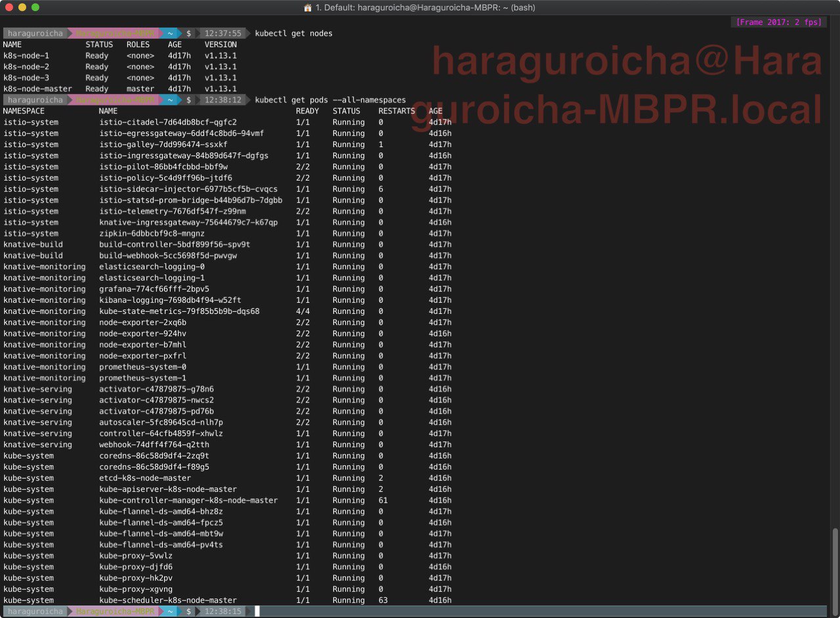The width and height of the screenshot is (840, 618).
Task: Click the kube-proxy-xgvng pod name
Action: tap(136, 589)
